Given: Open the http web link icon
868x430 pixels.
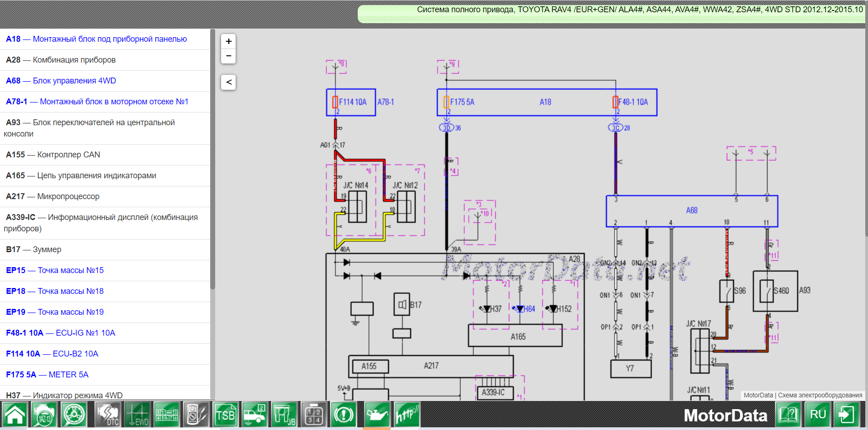Looking at the screenshot, I should 407,414.
